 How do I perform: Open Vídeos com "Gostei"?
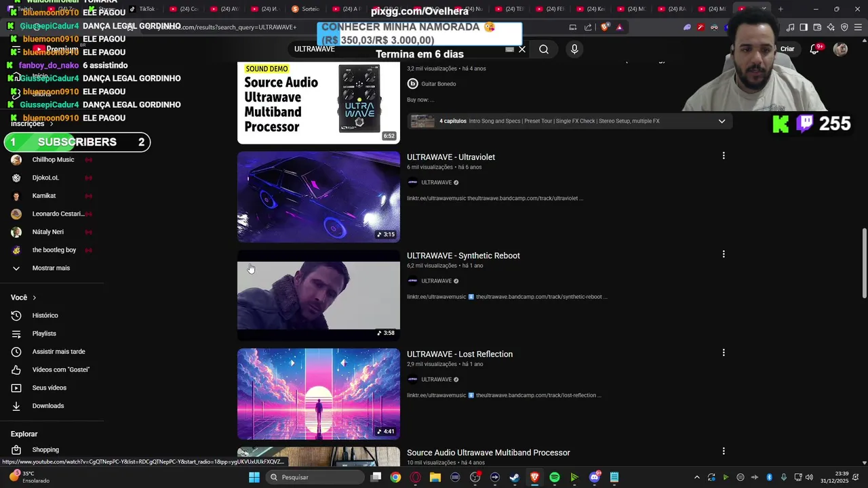60,369
